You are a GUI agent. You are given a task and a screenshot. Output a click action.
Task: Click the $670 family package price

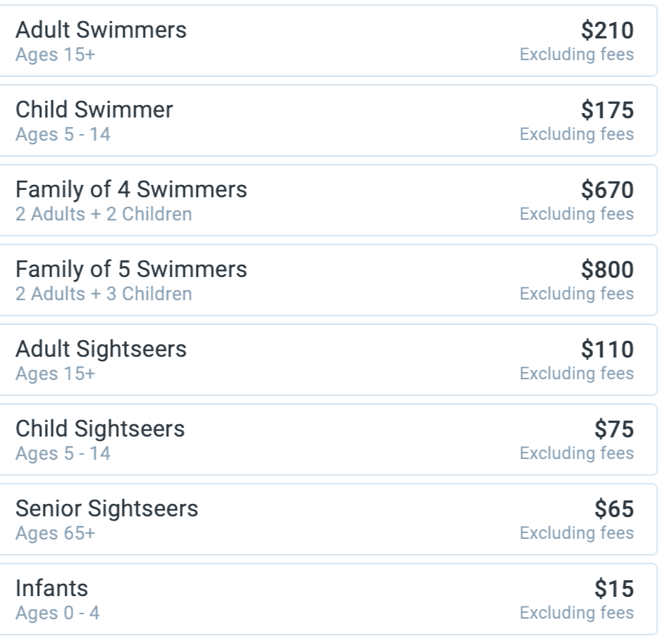607,190
